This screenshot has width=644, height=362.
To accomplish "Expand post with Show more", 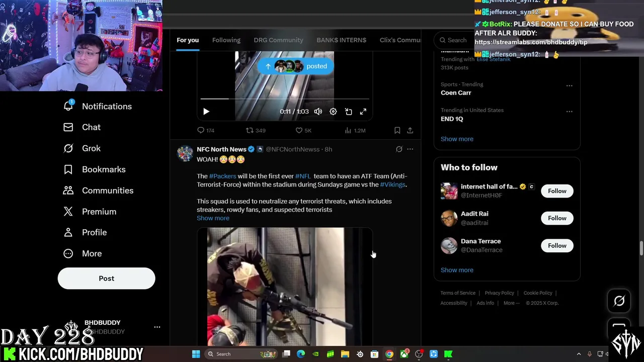I will point(213,218).
